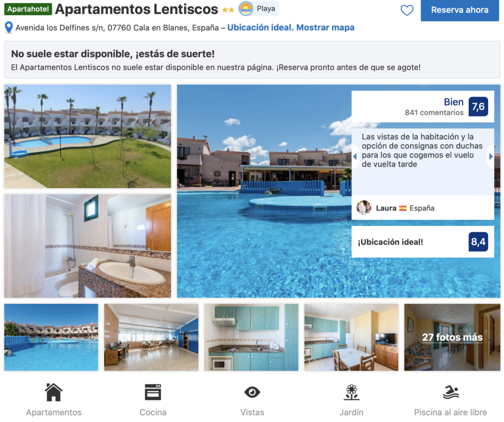
Task: Click the 7,6 review score badge
Action: [478, 107]
